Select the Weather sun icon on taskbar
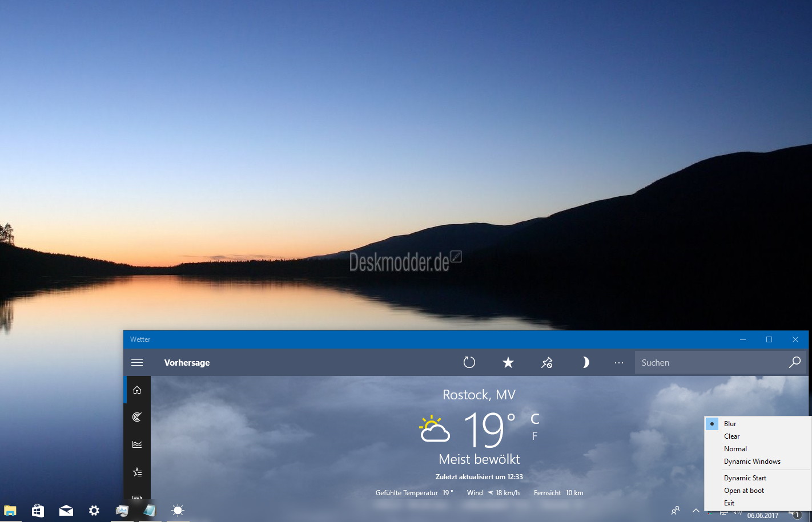The width and height of the screenshot is (812, 522). click(178, 510)
